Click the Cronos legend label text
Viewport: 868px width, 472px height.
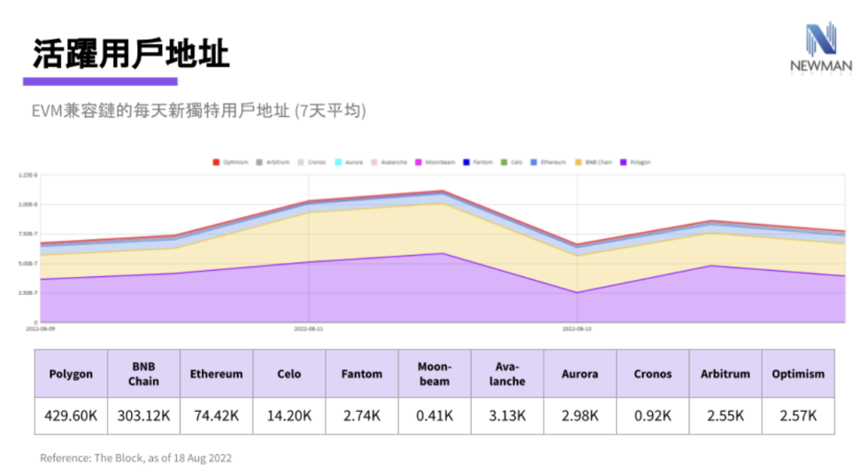(317, 162)
